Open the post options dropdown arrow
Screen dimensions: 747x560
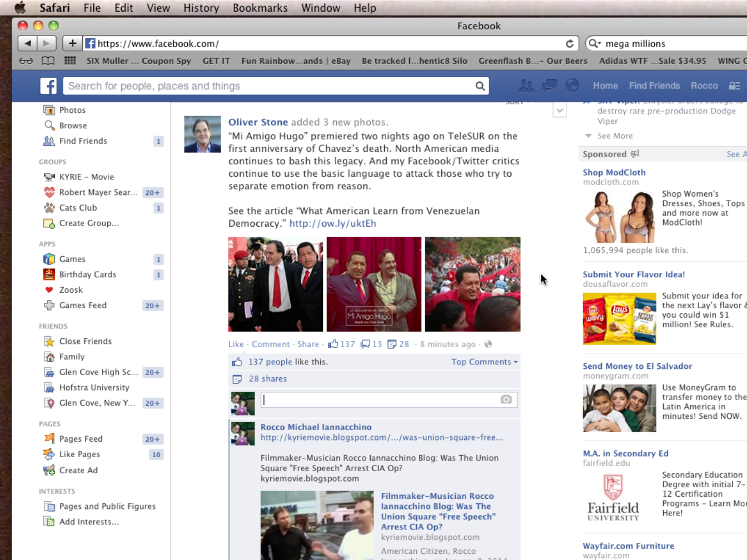560,111
